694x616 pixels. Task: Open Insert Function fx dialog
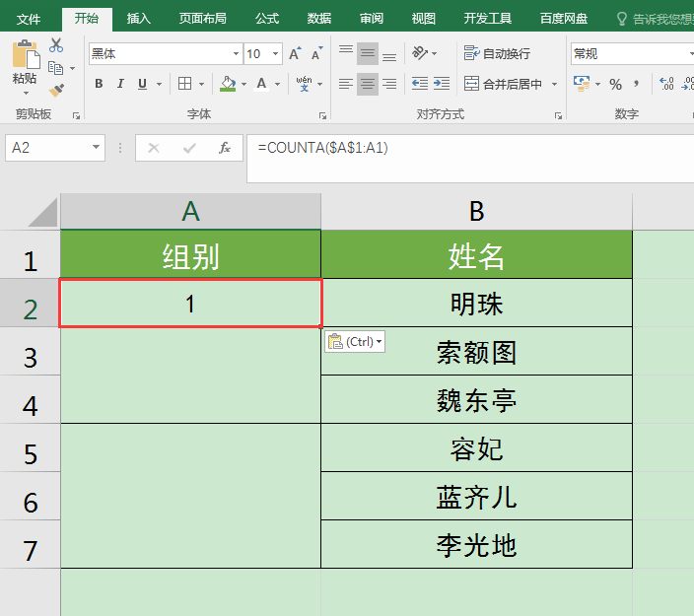pos(225,148)
